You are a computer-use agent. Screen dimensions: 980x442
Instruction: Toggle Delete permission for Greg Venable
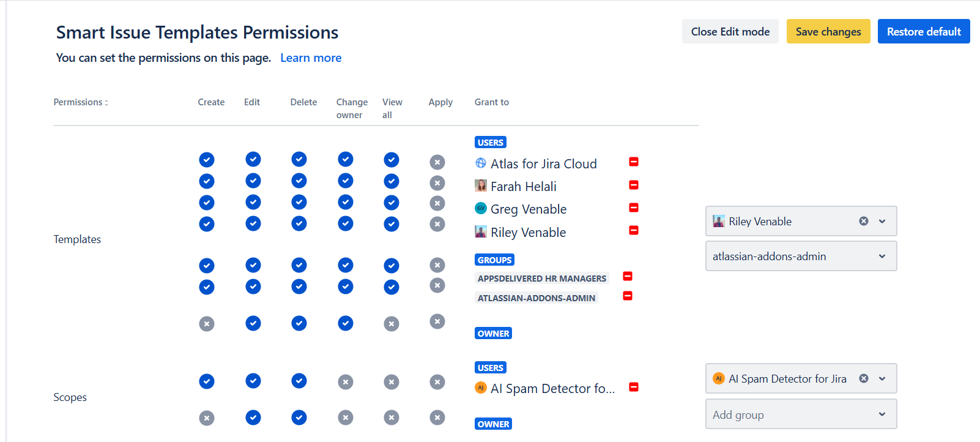(299, 202)
